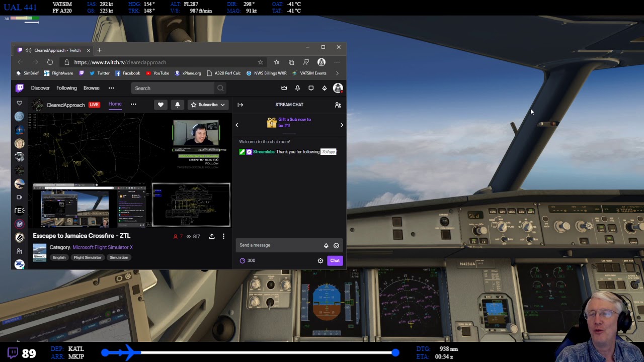The width and height of the screenshot is (644, 362).
Task: Select the channel Home tab
Action: 115,104
